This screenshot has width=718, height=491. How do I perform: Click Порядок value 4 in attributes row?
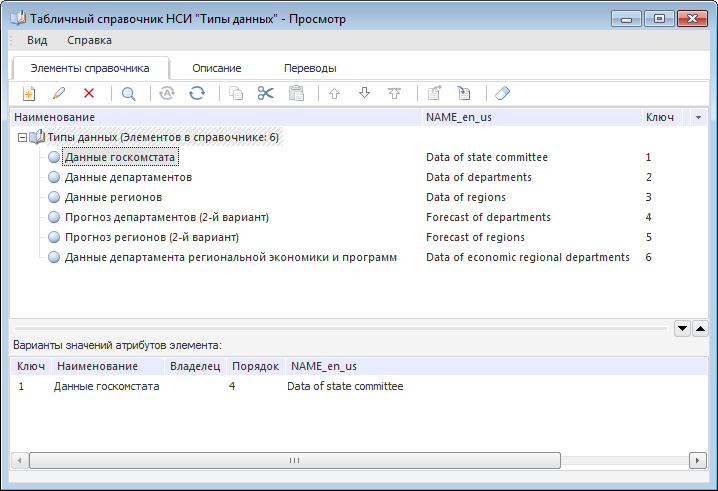pyautogui.click(x=232, y=386)
